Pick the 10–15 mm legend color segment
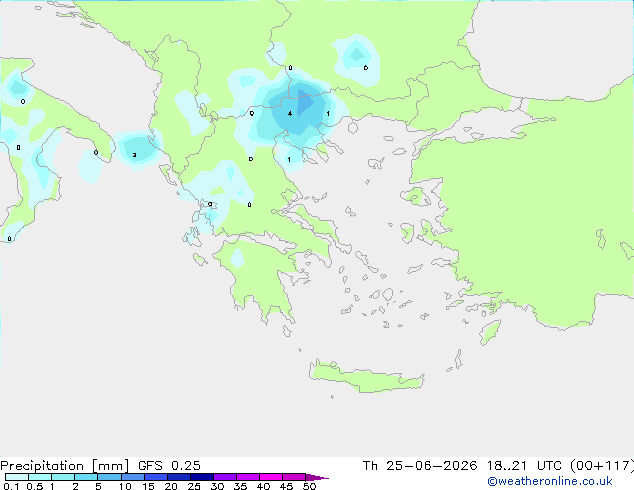634x490 pixels. tap(132, 477)
